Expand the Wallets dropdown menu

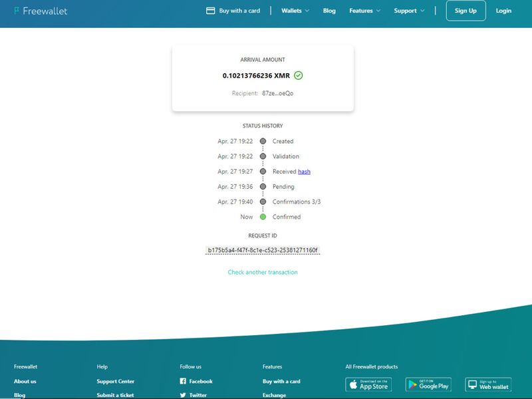tap(295, 11)
